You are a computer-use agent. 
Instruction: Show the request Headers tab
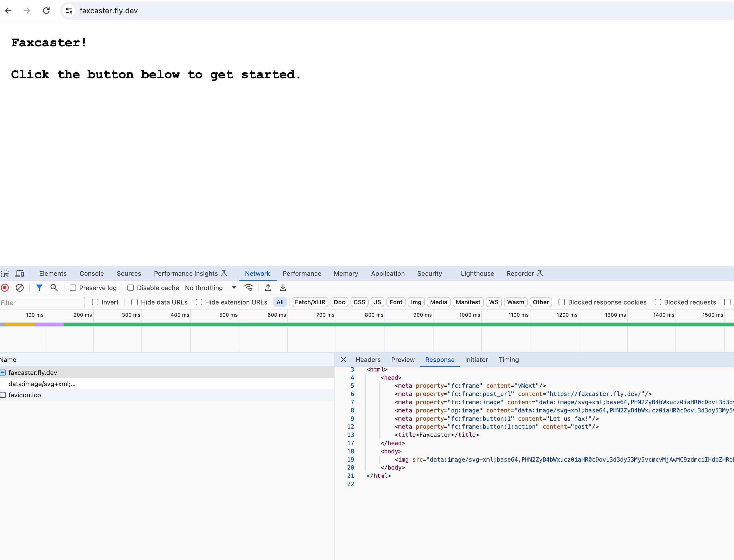[x=368, y=359]
